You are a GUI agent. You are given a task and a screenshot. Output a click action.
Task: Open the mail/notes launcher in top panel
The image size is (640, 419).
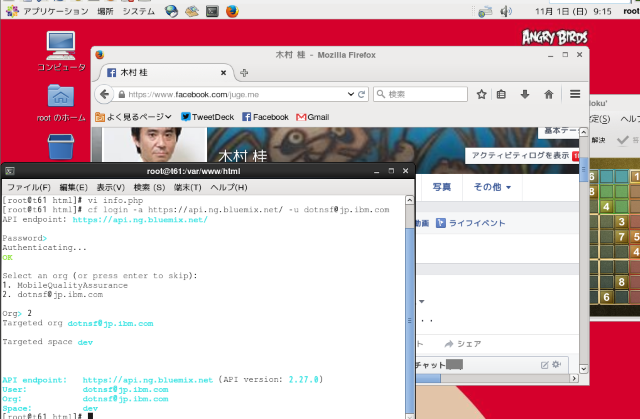click(x=192, y=11)
